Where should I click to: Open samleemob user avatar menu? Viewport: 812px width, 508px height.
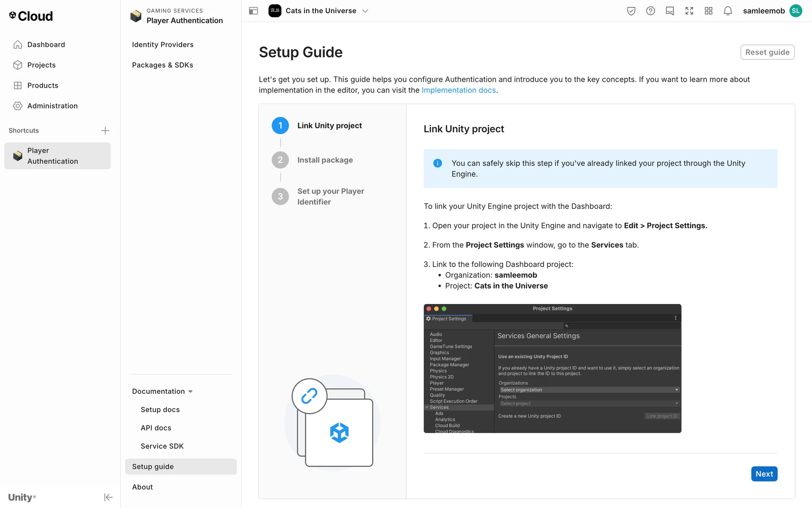point(796,11)
